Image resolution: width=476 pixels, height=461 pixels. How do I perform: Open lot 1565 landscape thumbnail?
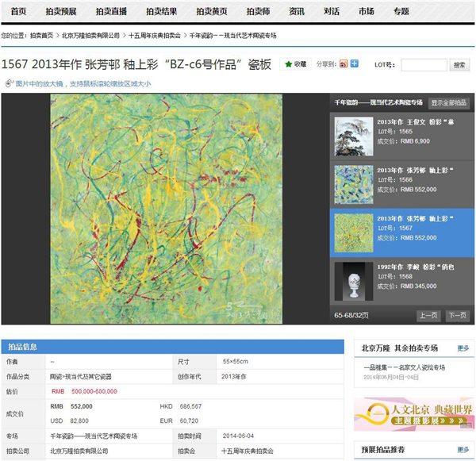click(354, 136)
